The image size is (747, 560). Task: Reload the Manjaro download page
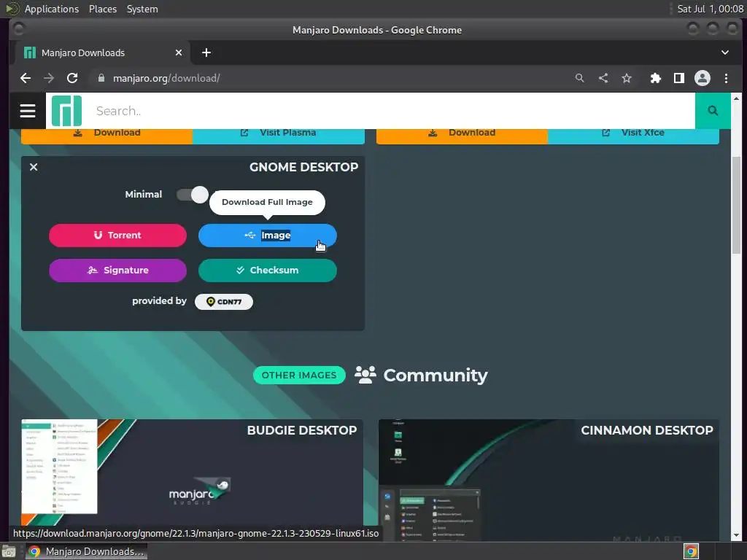click(72, 78)
